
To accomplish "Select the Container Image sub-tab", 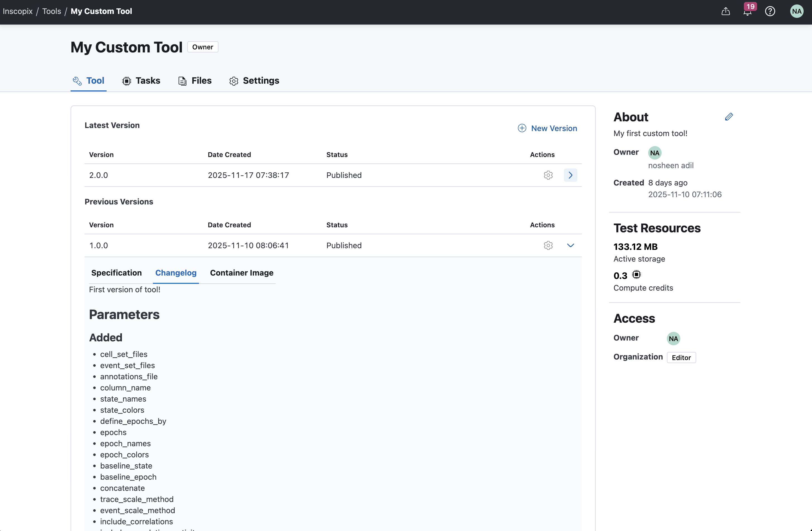I will click(x=242, y=273).
